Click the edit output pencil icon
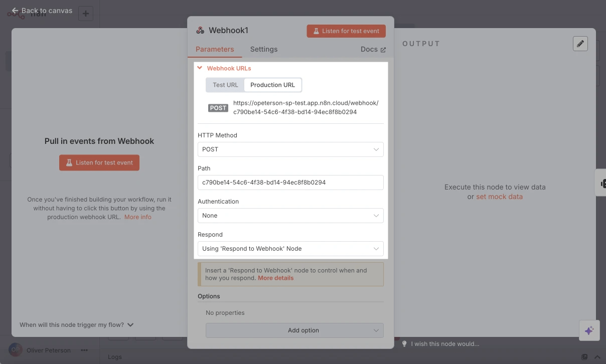Screen dimensions: 606x364 580,44
